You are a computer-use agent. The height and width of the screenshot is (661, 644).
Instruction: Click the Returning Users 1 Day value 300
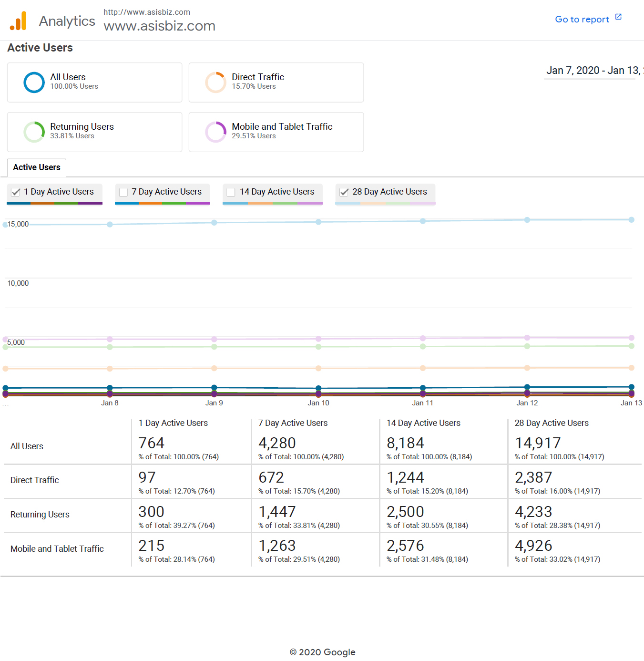tap(152, 512)
